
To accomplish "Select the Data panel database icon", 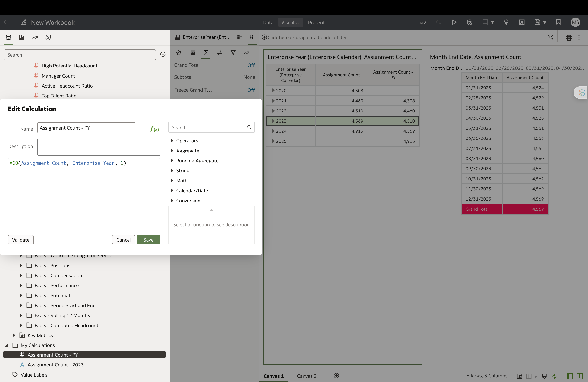I will [8, 37].
